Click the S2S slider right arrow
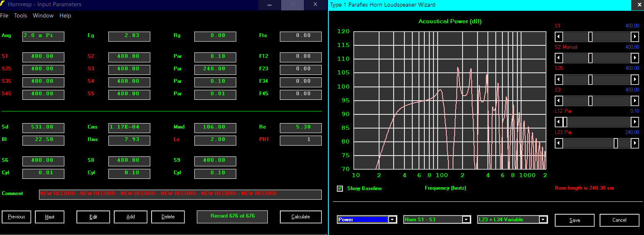The width and height of the screenshot is (644, 235). tap(634, 79)
